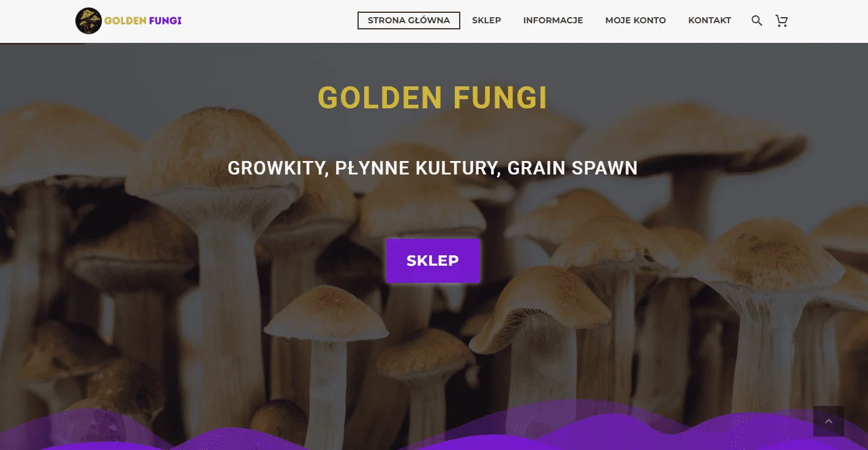The height and width of the screenshot is (450, 868).
Task: Click the mushroom logo icon in header
Action: pyautogui.click(x=88, y=21)
